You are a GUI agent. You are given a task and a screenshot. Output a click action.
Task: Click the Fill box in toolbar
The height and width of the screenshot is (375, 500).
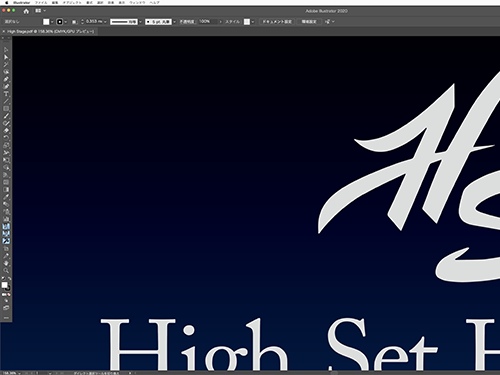coord(4,285)
